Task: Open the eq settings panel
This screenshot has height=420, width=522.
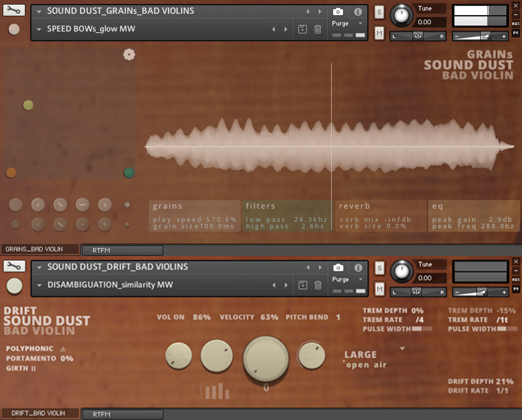Action: pos(474,216)
